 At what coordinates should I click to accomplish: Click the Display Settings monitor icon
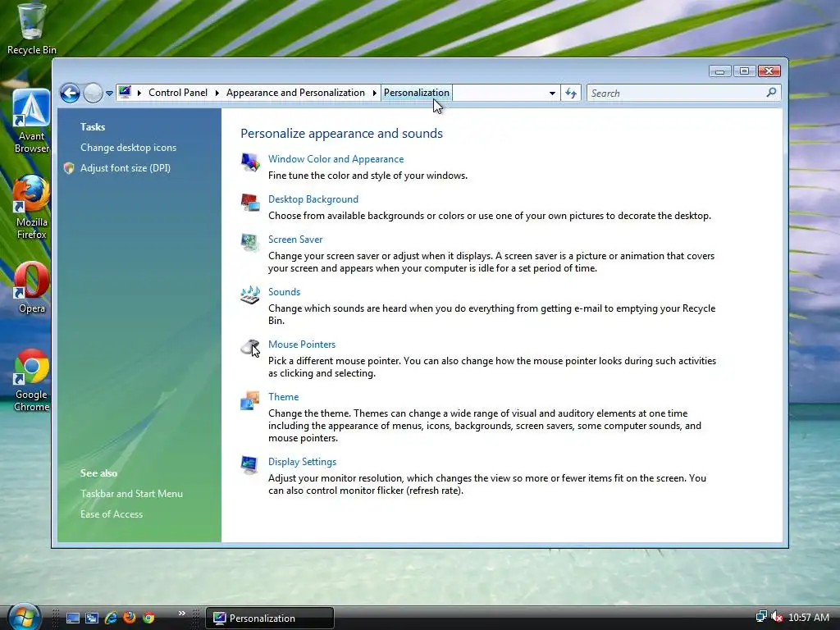click(x=249, y=465)
